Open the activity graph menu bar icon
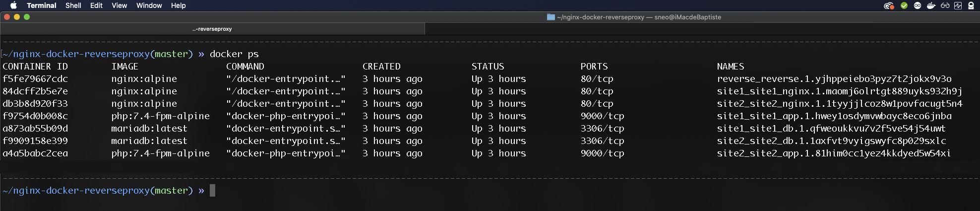980x211 pixels. pyautogui.click(x=958, y=6)
